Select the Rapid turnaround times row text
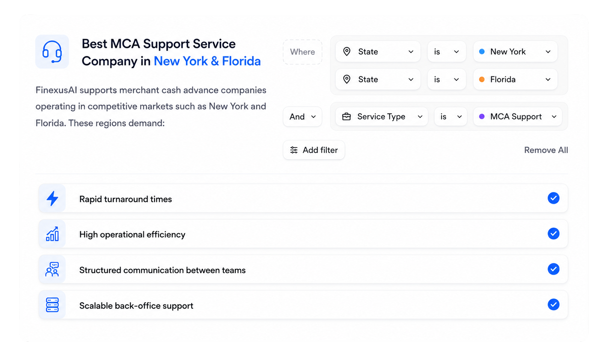 126,199
